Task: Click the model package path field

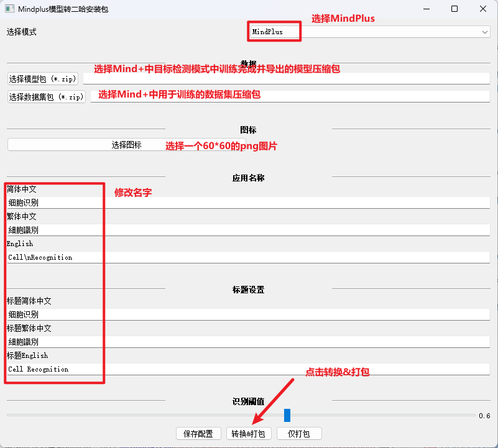Action: click(x=286, y=79)
